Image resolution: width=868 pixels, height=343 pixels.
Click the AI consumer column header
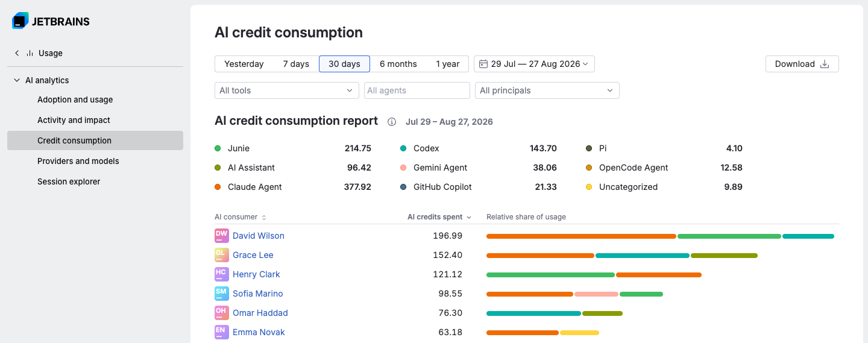[x=236, y=217]
